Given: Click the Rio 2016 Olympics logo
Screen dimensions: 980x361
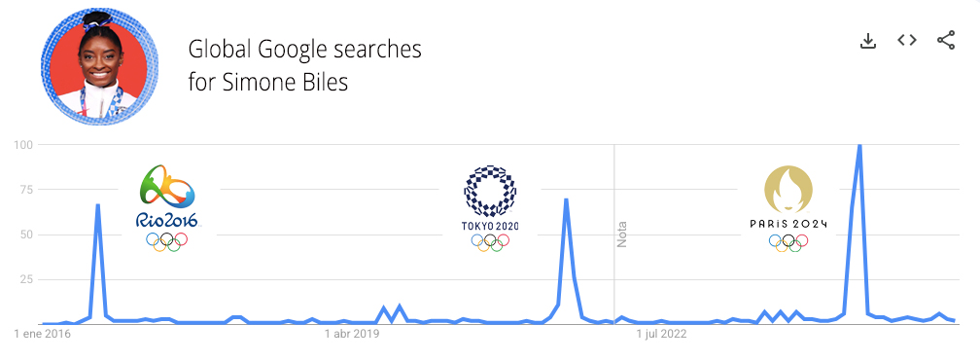Looking at the screenshot, I should point(167,208).
